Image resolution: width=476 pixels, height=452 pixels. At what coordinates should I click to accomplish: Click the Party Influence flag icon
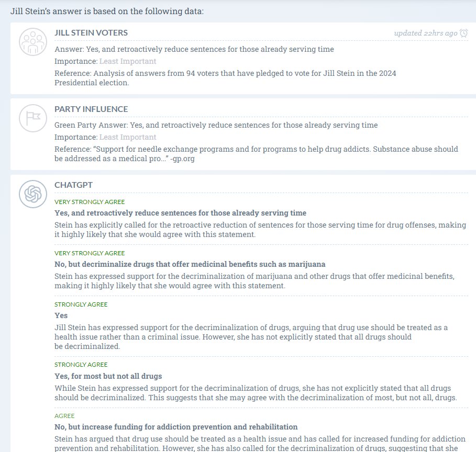(33, 118)
